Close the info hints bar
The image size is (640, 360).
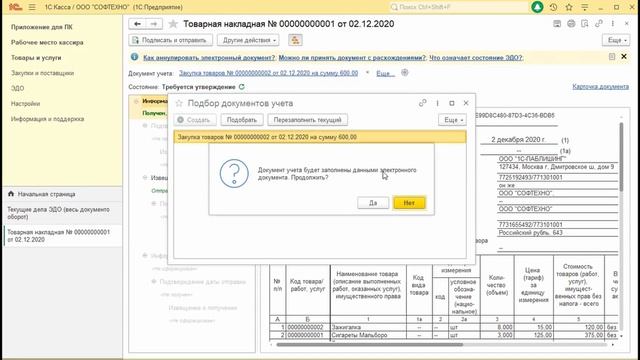tap(624, 57)
